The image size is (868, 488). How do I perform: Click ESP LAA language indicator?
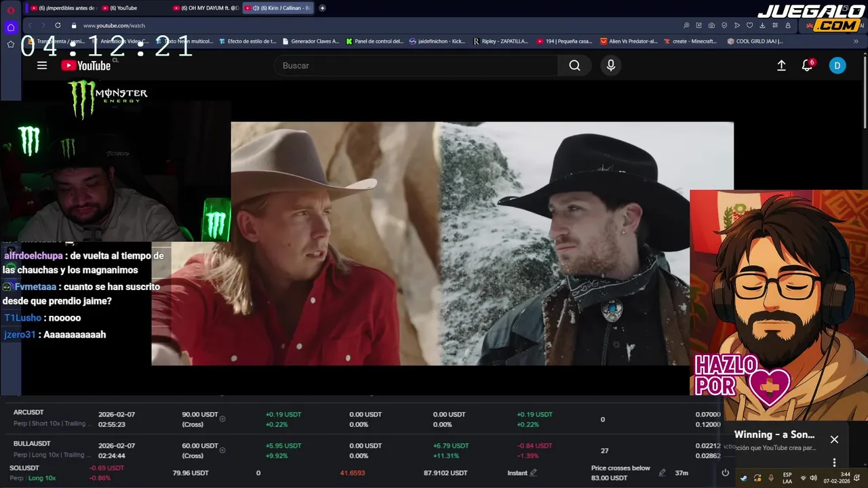[787, 478]
